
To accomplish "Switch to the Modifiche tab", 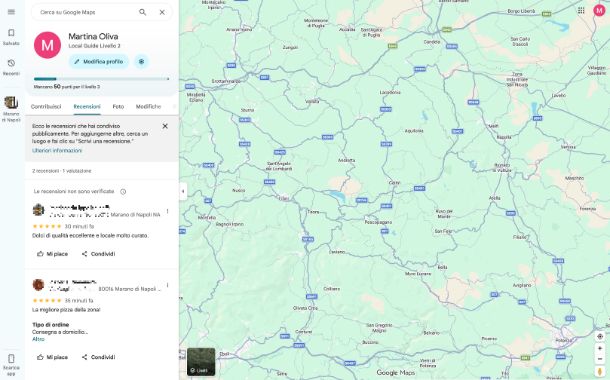I will 148,107.
